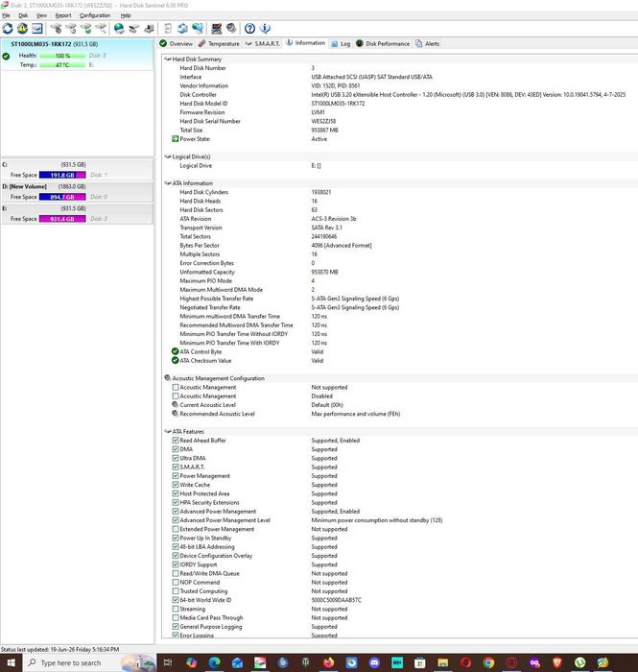Click the printer-like toolbar icon
The image size is (638, 672).
[149, 29]
